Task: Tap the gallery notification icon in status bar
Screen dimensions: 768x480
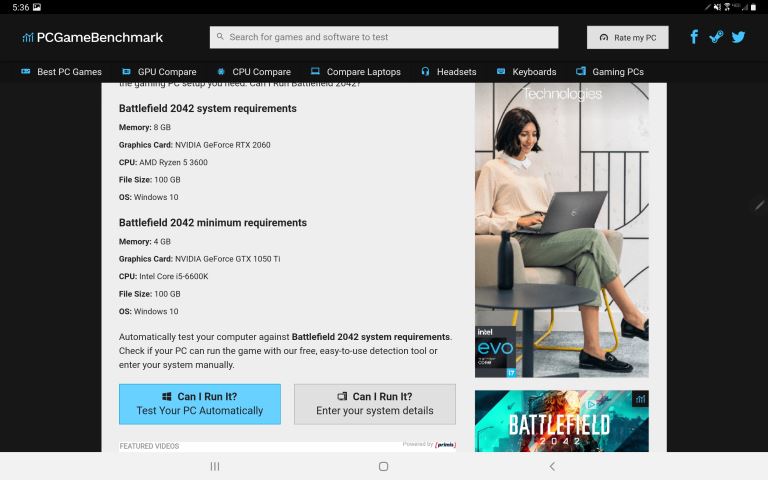Action: tap(37, 7)
